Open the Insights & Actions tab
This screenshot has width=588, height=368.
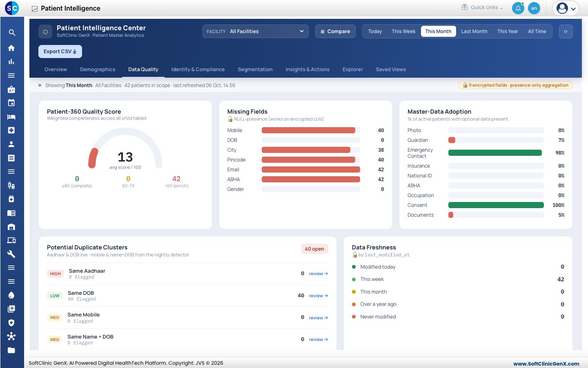307,70
